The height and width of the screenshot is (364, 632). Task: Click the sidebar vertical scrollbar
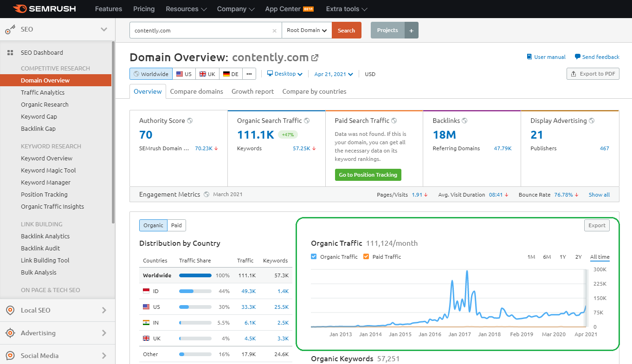click(113, 132)
